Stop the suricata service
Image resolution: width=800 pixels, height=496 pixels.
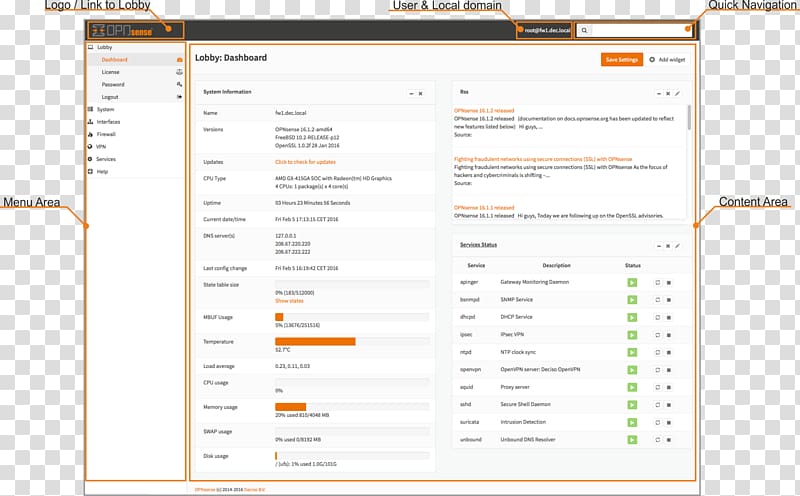coord(669,423)
